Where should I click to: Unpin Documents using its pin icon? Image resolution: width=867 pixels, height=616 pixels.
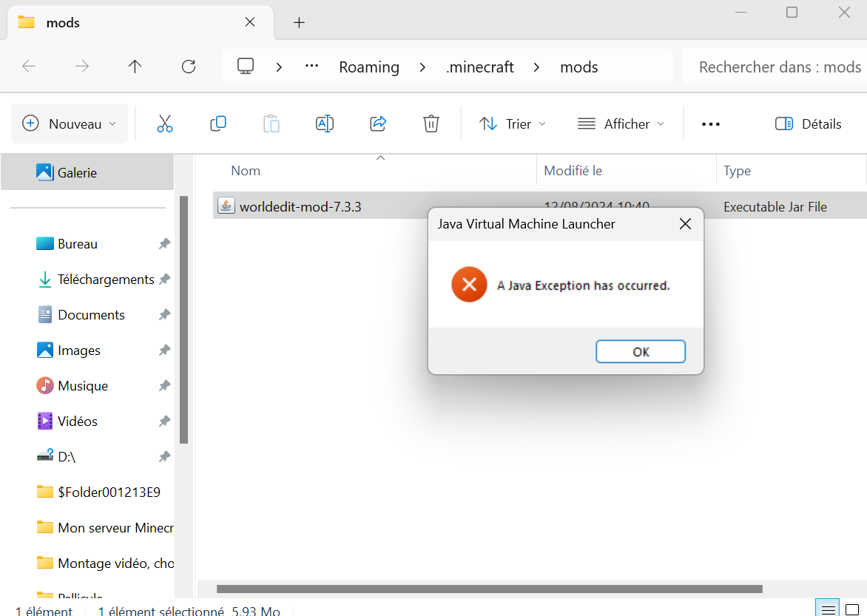pos(164,314)
